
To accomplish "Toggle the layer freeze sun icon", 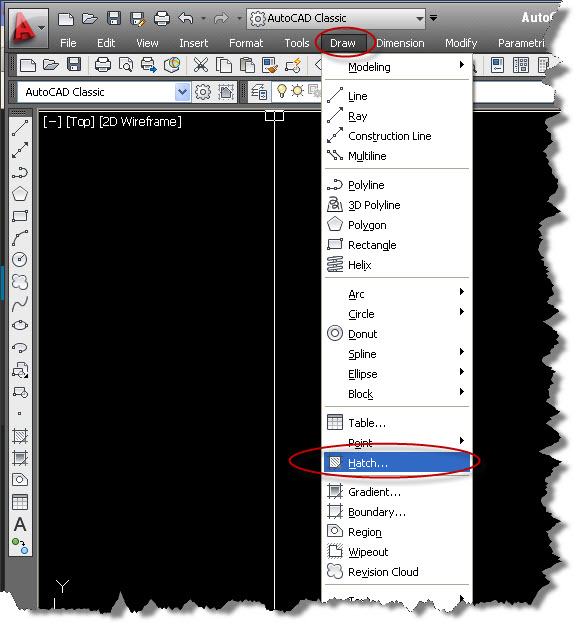I will pos(297,91).
